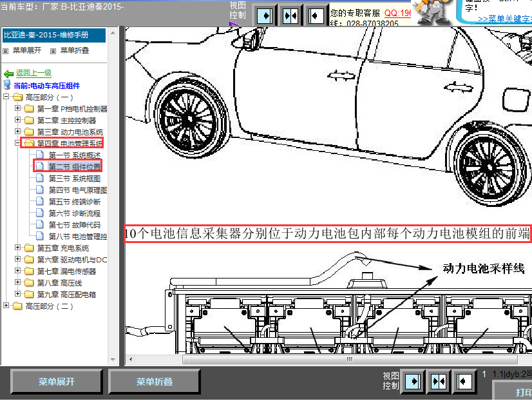Expand the 第三章 动力电池系统 node

point(17,131)
